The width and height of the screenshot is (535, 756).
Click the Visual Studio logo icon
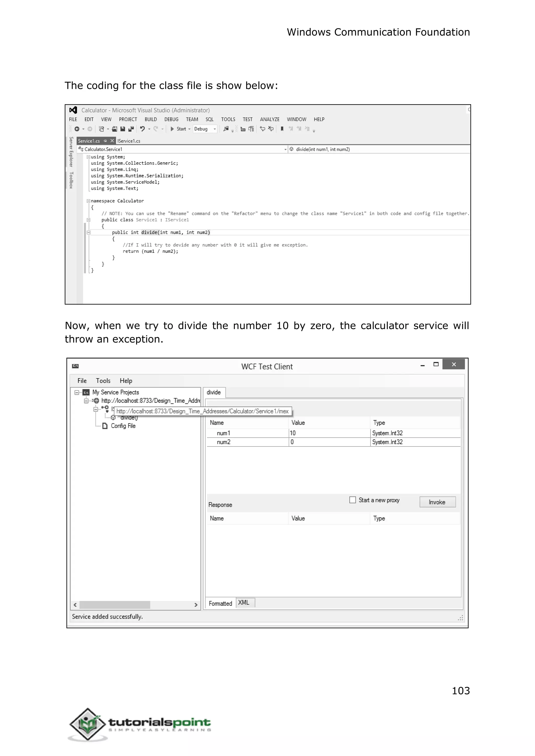coord(73,110)
